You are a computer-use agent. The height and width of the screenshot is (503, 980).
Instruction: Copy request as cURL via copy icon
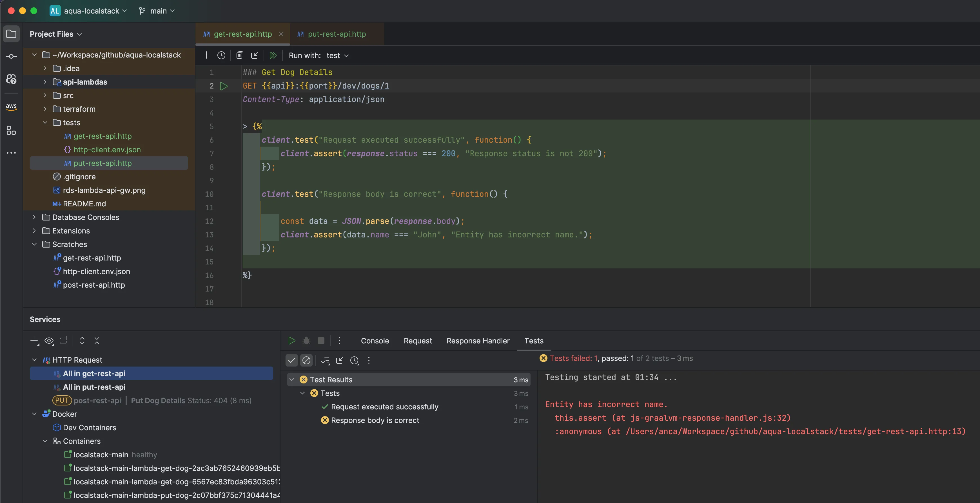pyautogui.click(x=240, y=55)
